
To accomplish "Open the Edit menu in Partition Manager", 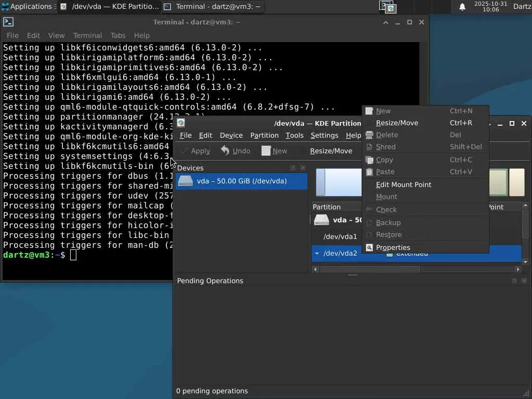I will 205,136.
